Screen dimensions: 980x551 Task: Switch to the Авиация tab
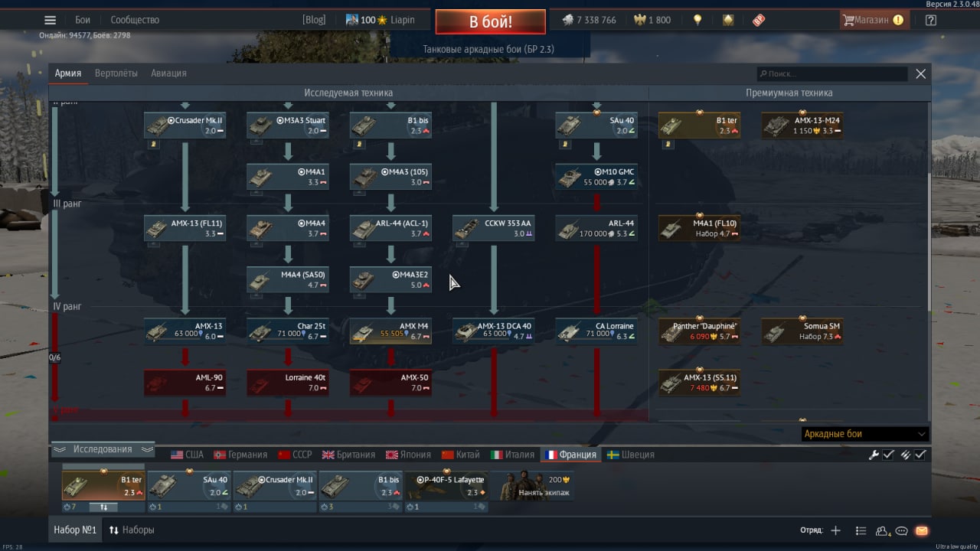[168, 73]
